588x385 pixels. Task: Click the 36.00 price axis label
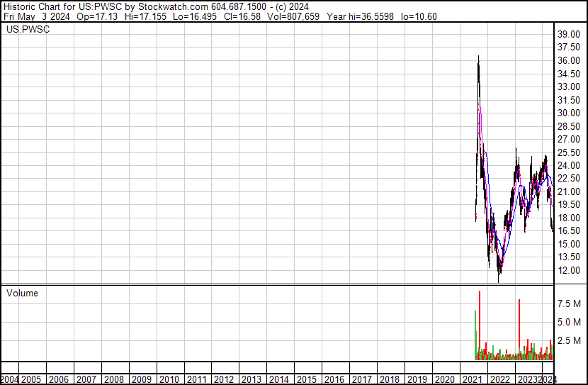569,61
